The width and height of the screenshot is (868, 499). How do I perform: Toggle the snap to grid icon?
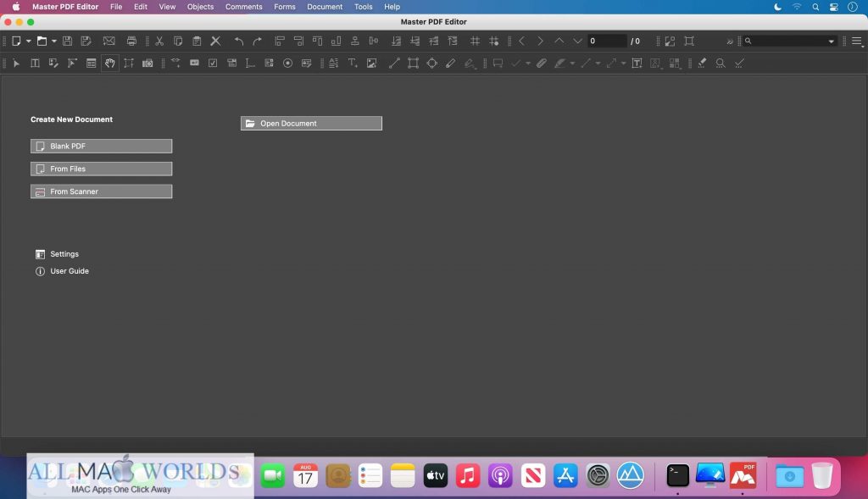click(x=494, y=41)
